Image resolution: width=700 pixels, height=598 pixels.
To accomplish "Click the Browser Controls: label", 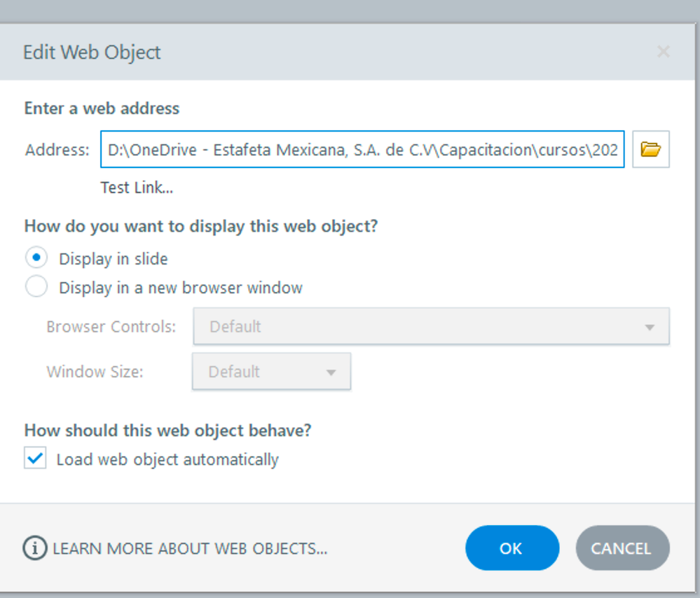I will tap(111, 327).
